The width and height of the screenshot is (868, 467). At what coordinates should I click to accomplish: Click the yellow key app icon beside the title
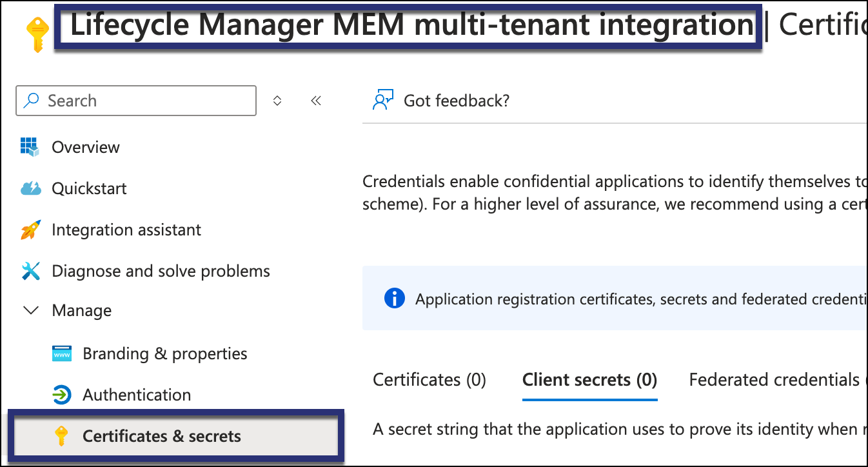pyautogui.click(x=37, y=34)
